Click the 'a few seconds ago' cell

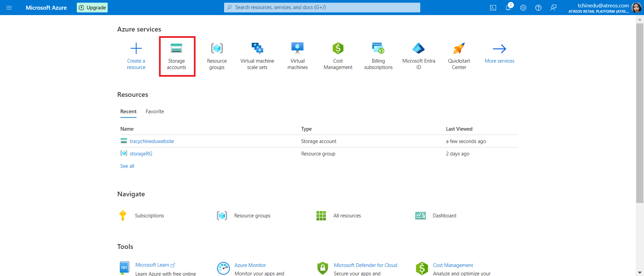pos(466,141)
